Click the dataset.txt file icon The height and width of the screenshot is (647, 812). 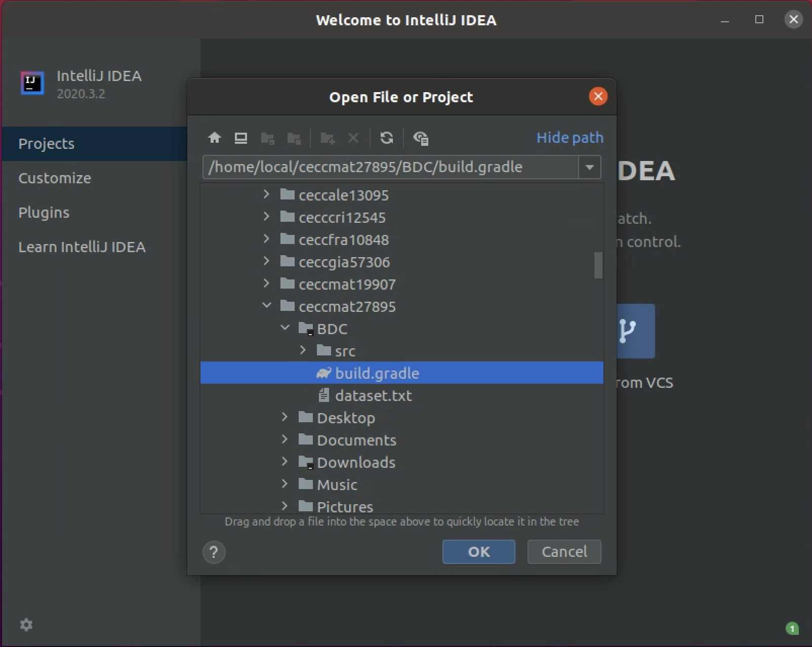[324, 395]
